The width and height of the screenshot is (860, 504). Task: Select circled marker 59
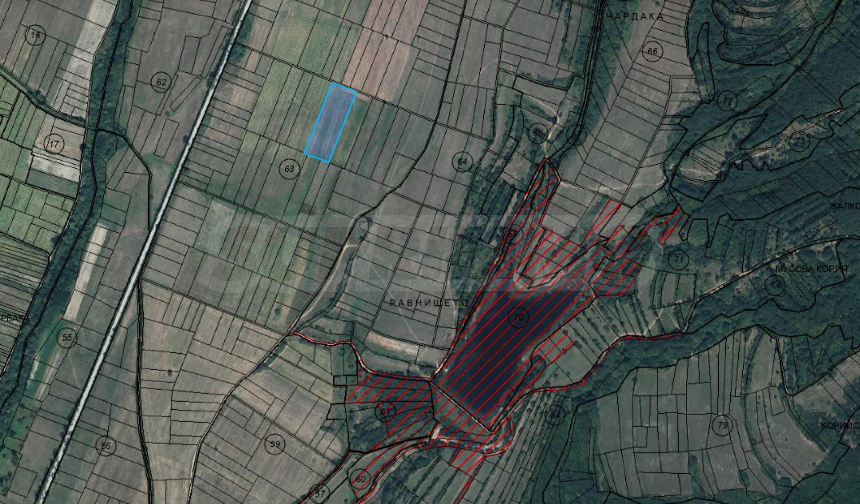pos(275,444)
